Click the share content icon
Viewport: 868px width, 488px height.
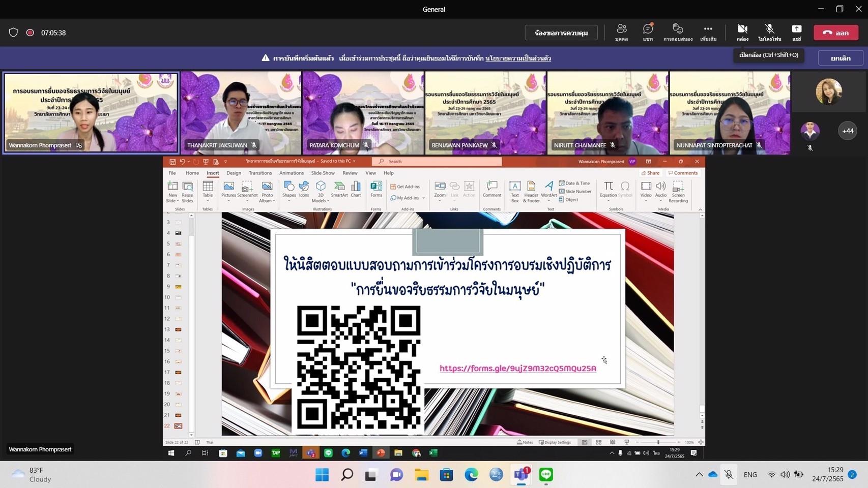(x=796, y=32)
